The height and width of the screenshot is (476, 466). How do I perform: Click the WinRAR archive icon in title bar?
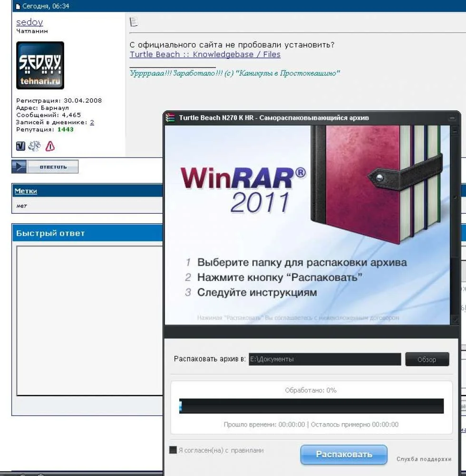click(170, 118)
